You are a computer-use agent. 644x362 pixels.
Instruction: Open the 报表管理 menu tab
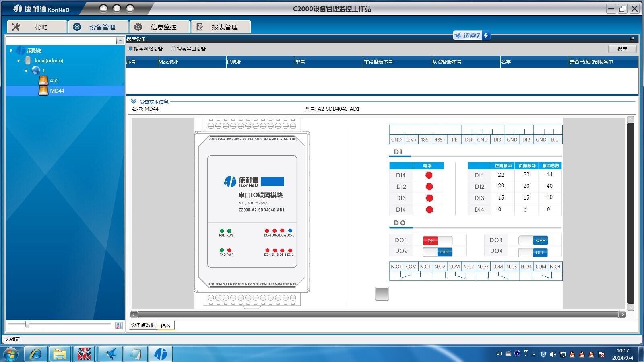tap(221, 27)
